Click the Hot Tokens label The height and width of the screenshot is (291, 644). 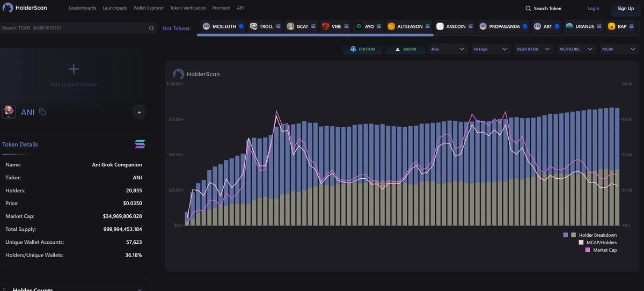(177, 28)
